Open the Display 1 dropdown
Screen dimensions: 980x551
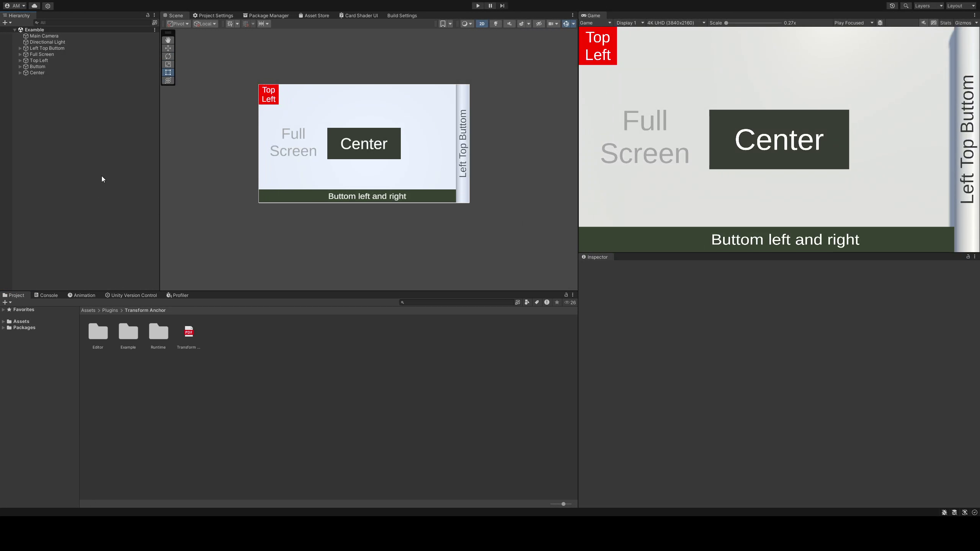[630, 23]
